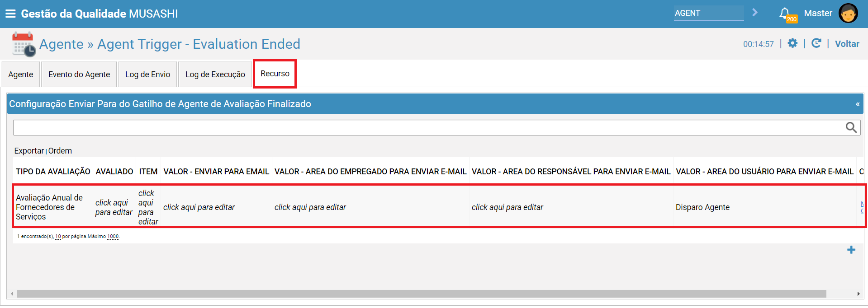Collapse the configuration panel

(857, 104)
